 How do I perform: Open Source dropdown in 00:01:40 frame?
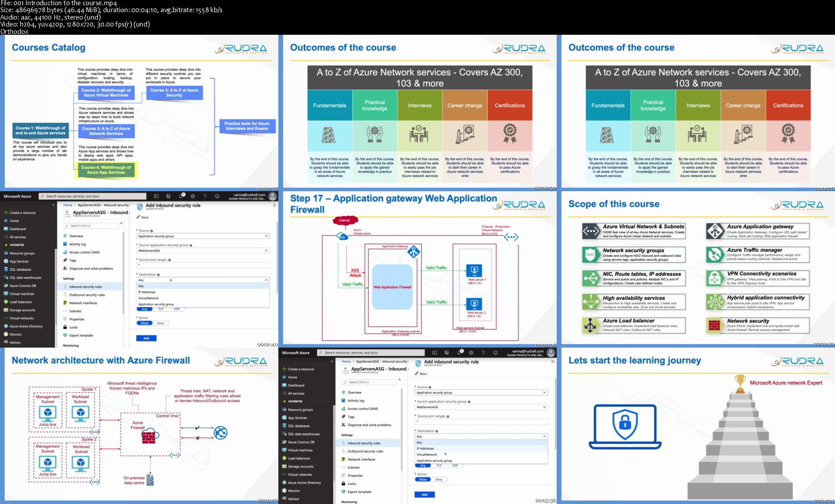pyautogui.click(x=203, y=236)
